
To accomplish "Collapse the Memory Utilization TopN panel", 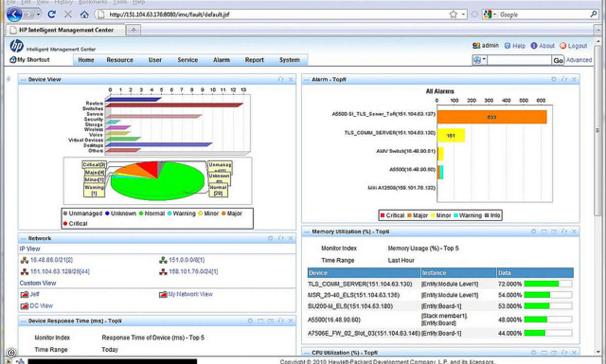I will click(307, 232).
